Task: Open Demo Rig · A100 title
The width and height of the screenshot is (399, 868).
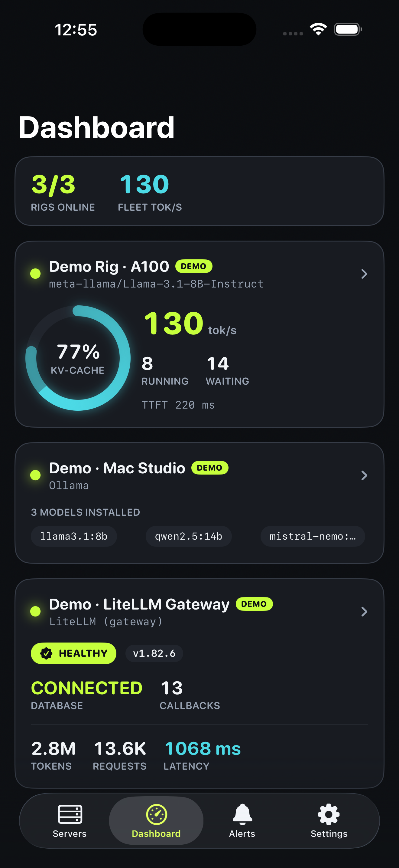Action: coord(109,267)
